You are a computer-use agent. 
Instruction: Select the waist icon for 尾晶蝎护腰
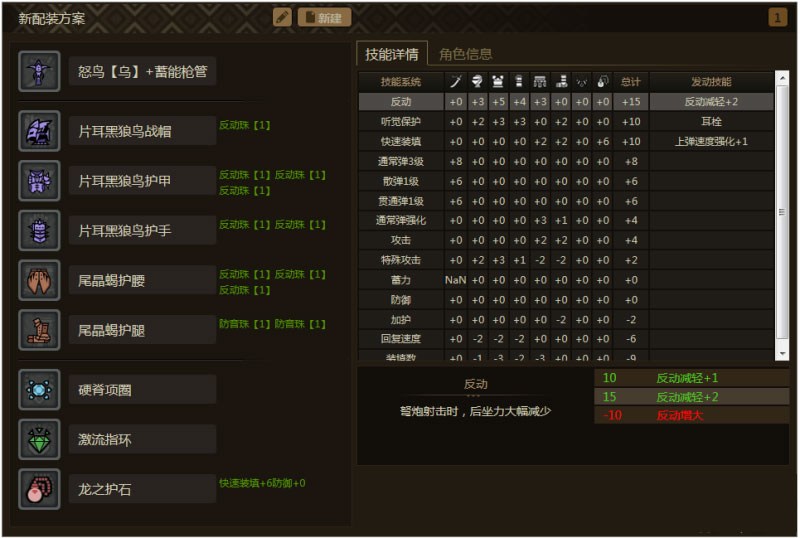pyautogui.click(x=39, y=280)
